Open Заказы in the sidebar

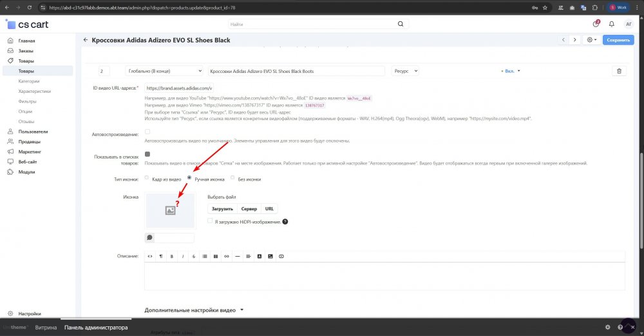pyautogui.click(x=26, y=51)
